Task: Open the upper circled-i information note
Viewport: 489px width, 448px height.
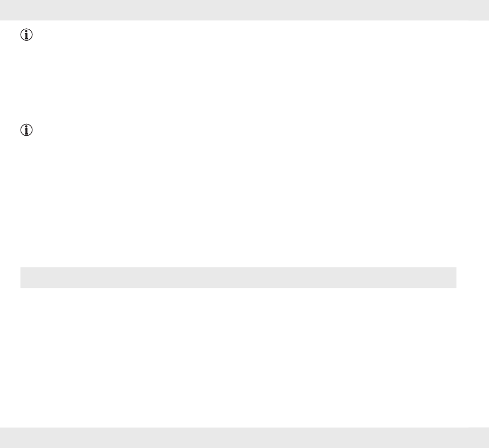Action: point(26,34)
